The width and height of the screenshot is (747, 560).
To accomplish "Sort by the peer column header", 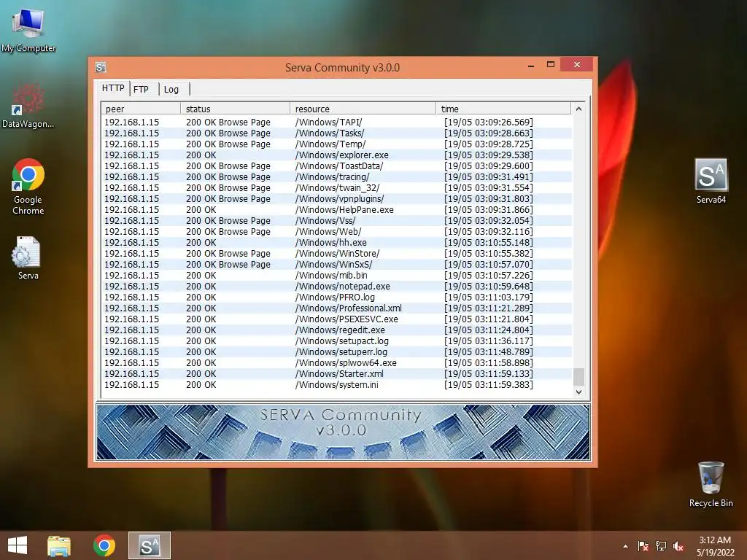I will pos(141,109).
